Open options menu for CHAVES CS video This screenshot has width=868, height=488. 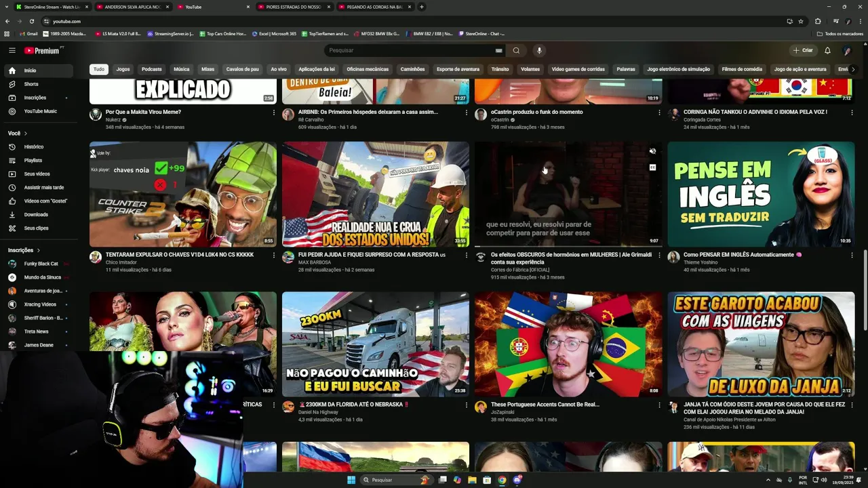[273, 256]
